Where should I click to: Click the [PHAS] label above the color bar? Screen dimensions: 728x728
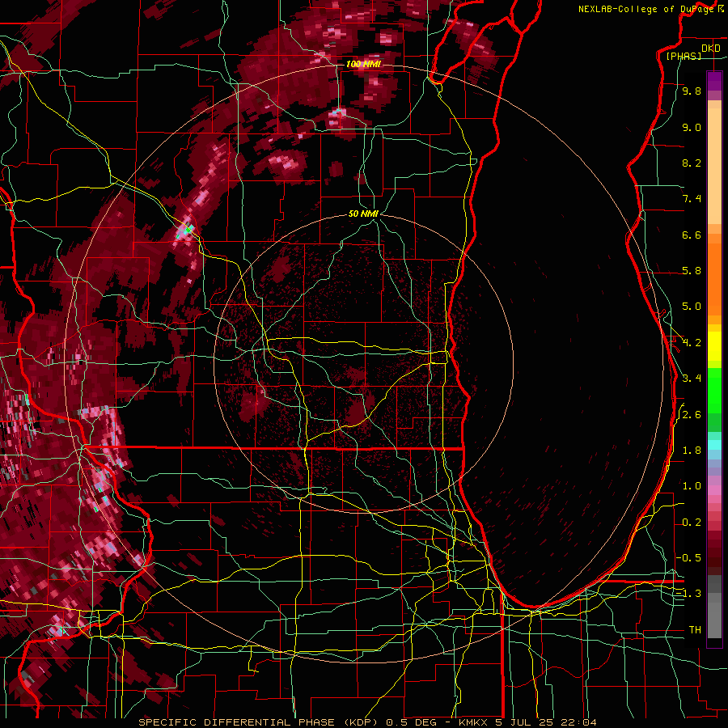[684, 57]
